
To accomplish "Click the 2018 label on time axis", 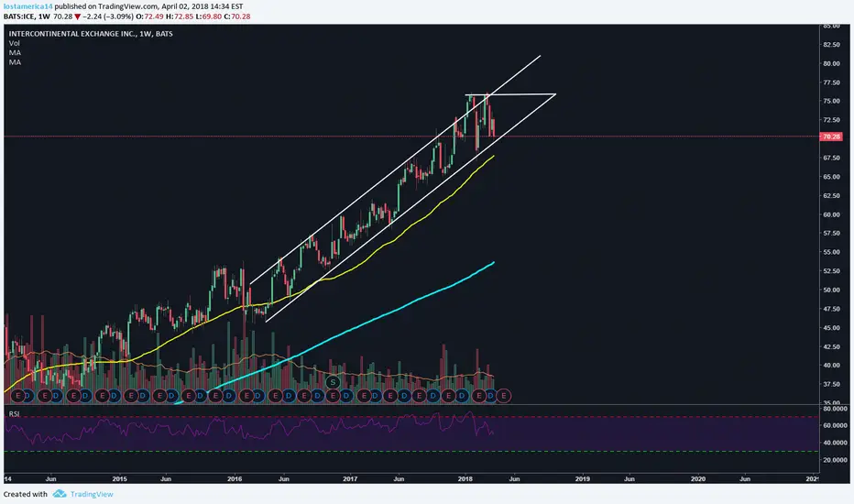I will click(465, 479).
